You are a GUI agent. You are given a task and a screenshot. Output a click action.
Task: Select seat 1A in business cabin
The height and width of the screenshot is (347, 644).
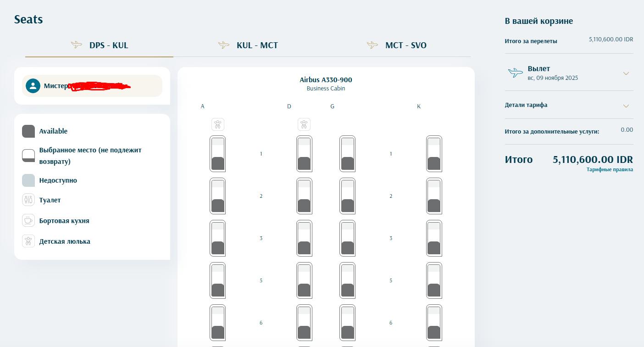217,154
